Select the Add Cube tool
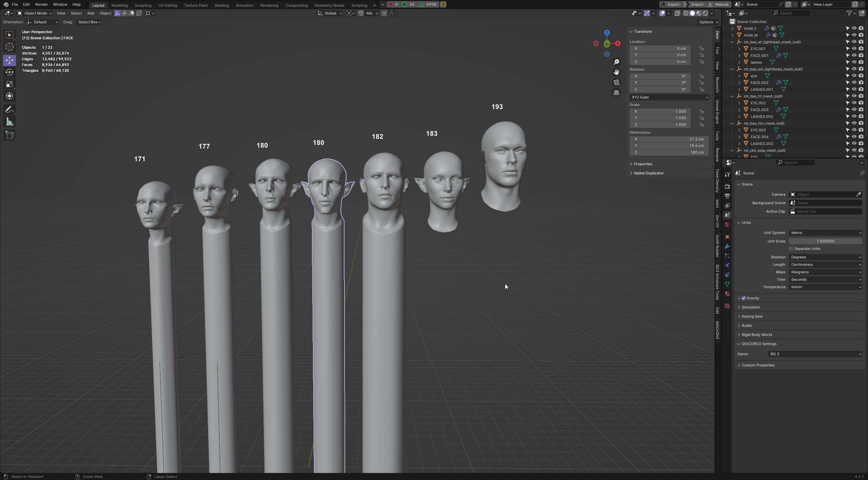868x480 pixels. point(9,135)
